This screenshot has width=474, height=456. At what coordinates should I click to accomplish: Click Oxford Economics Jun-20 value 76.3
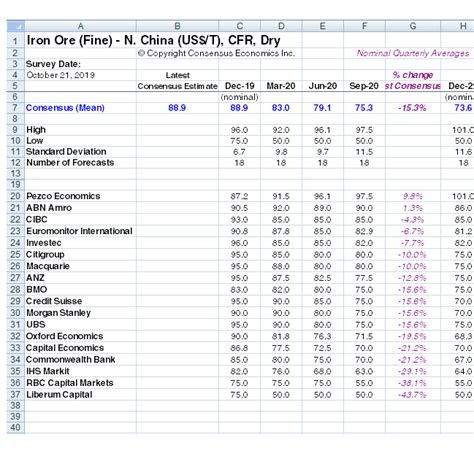322,336
